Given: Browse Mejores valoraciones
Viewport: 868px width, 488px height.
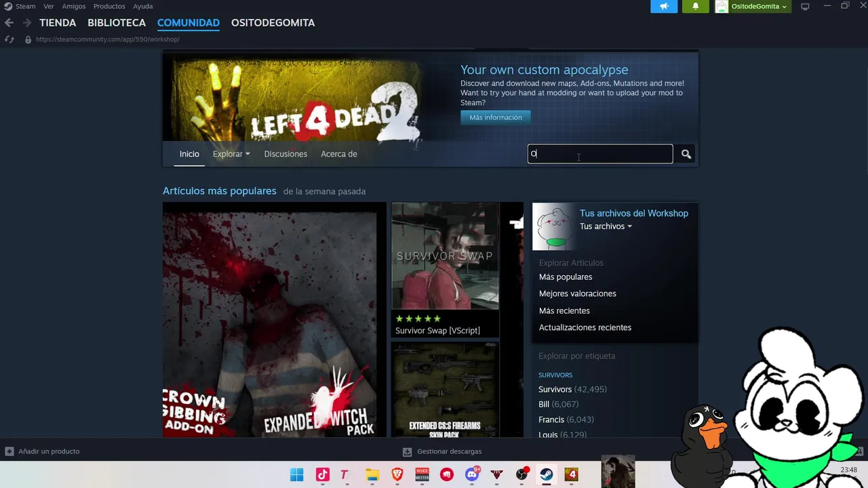Looking at the screenshot, I should click(x=578, y=293).
